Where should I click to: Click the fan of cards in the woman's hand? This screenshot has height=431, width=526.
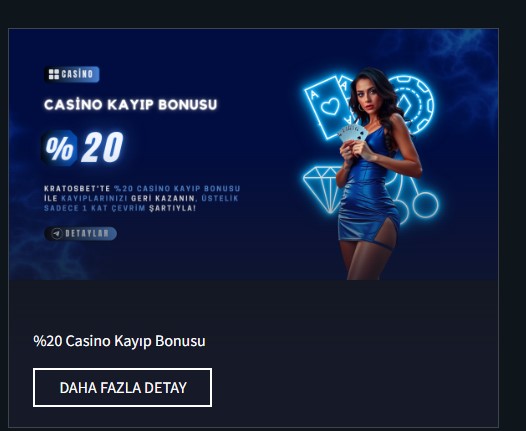click(x=353, y=133)
